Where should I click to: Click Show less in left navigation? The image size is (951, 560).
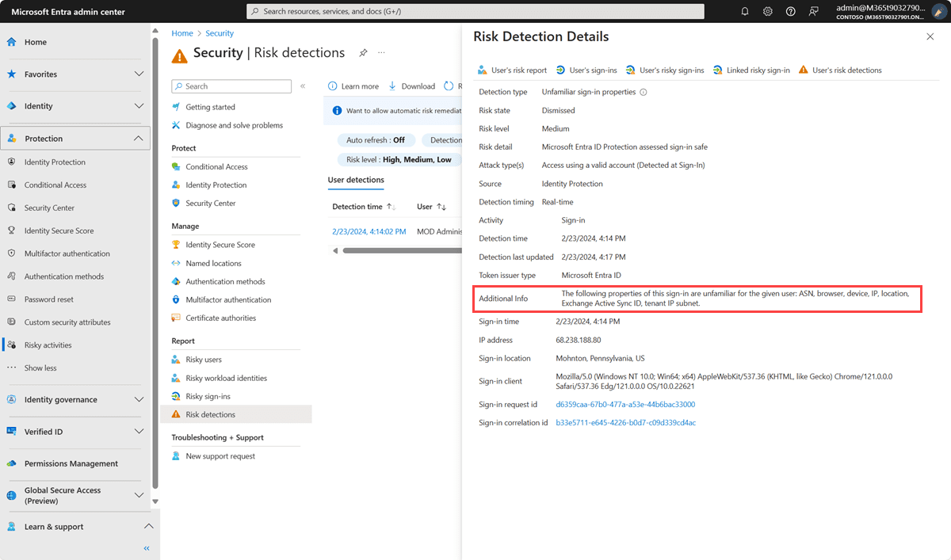pos(40,368)
